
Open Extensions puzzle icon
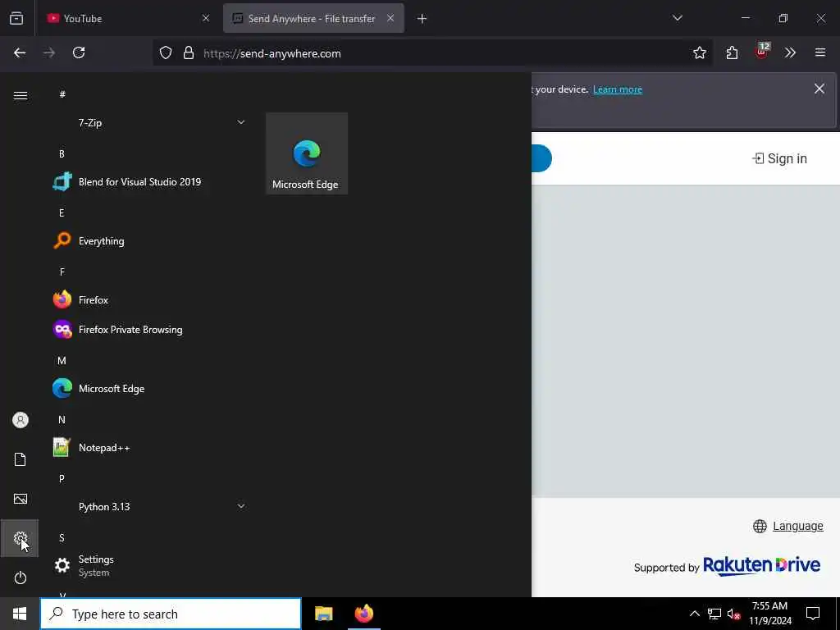tap(732, 52)
